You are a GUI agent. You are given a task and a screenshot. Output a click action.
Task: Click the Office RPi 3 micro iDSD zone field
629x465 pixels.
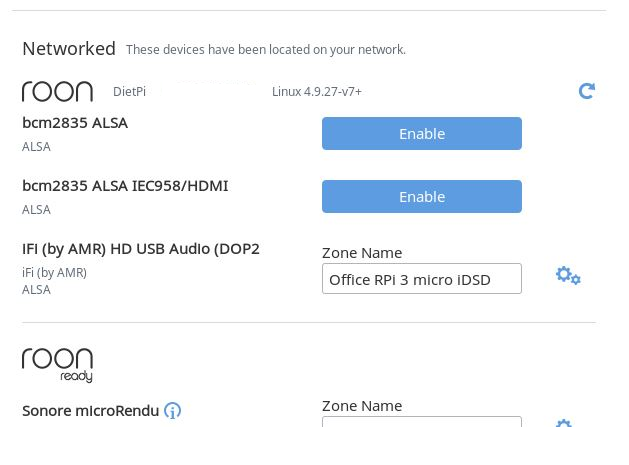tap(422, 279)
